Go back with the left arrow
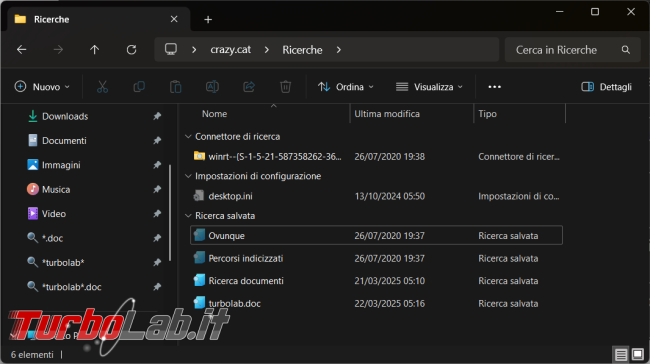This screenshot has width=650, height=364. click(22, 50)
